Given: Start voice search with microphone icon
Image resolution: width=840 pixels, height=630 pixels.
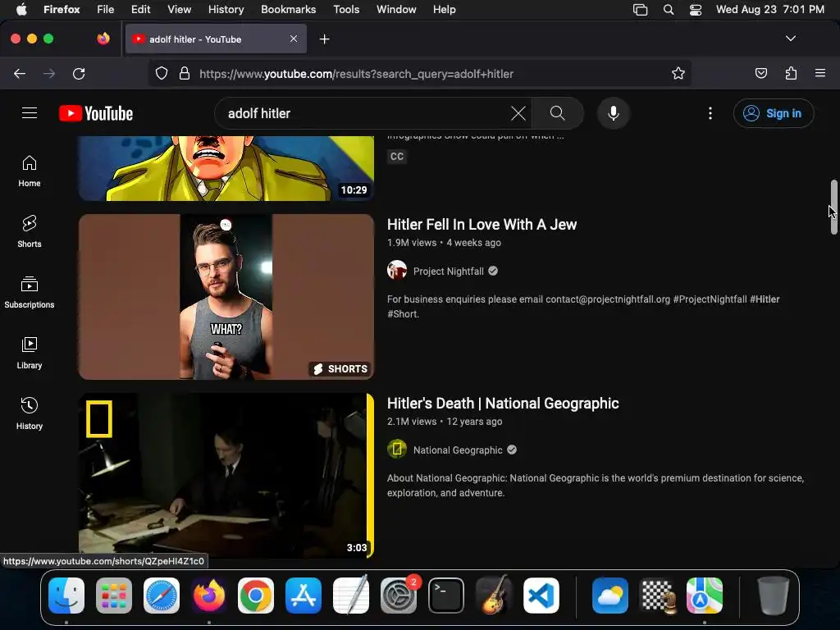Looking at the screenshot, I should pyautogui.click(x=614, y=113).
